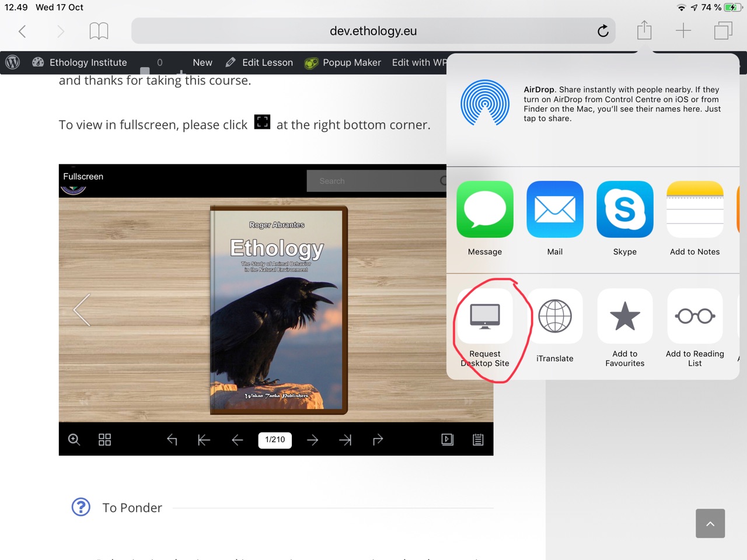747x560 pixels.
Task: Open the Safari bookmarks book icon
Action: point(99,31)
